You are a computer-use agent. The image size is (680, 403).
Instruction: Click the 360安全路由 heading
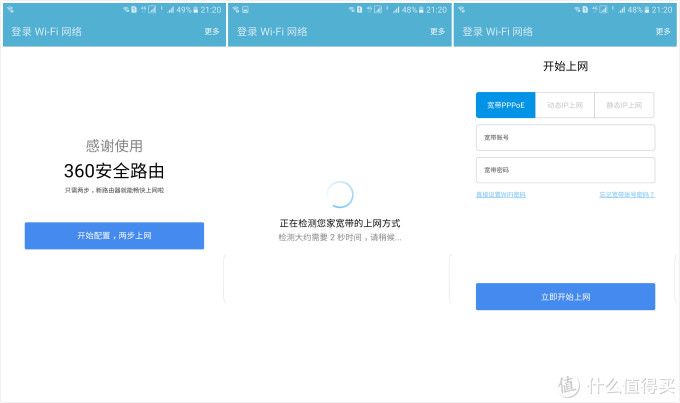[114, 171]
